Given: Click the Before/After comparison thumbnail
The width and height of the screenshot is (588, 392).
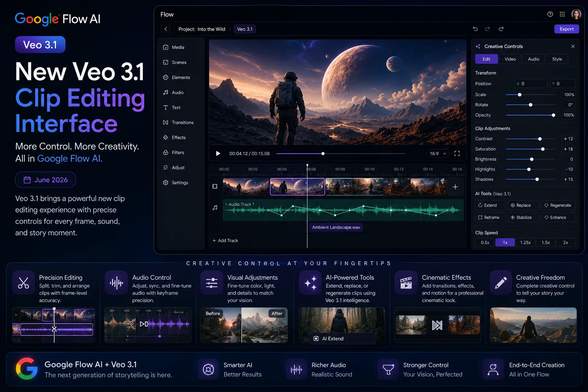Looking at the screenshot, I should click(244, 325).
